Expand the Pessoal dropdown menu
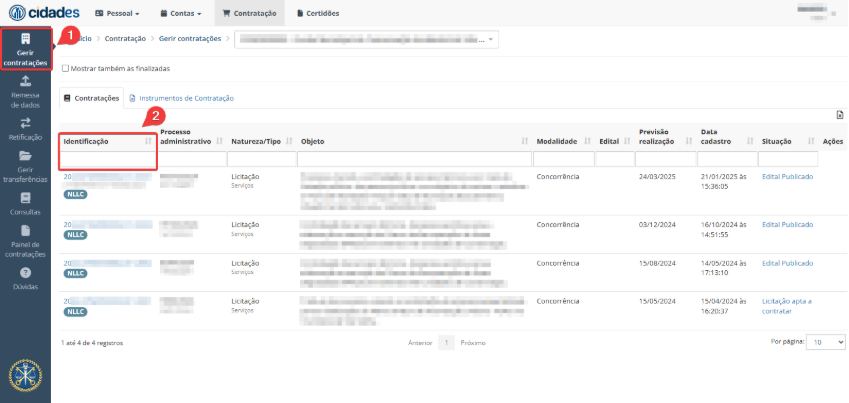Viewport: 849px width, 403px height. tap(117, 14)
